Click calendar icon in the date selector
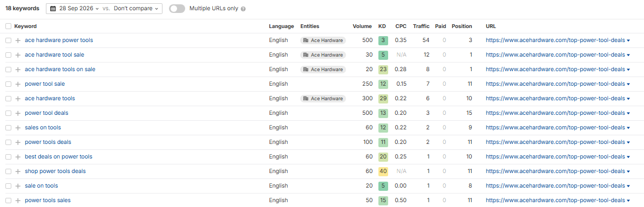The image size is (644, 207). (53, 9)
